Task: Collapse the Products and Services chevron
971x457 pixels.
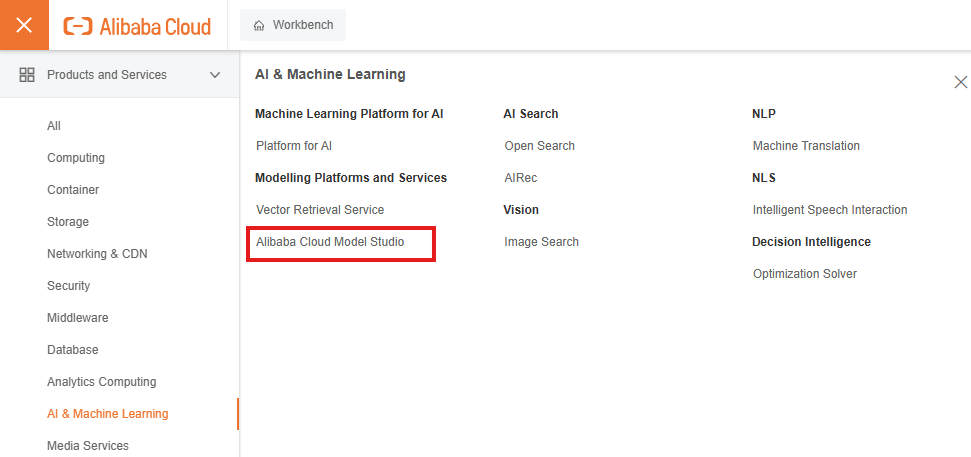Action: coord(215,75)
